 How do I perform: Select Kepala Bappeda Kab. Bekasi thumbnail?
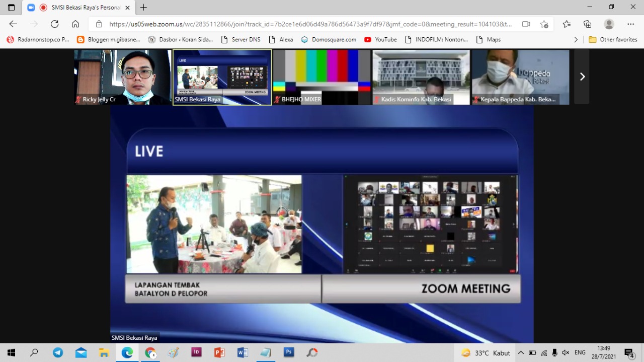click(x=520, y=77)
